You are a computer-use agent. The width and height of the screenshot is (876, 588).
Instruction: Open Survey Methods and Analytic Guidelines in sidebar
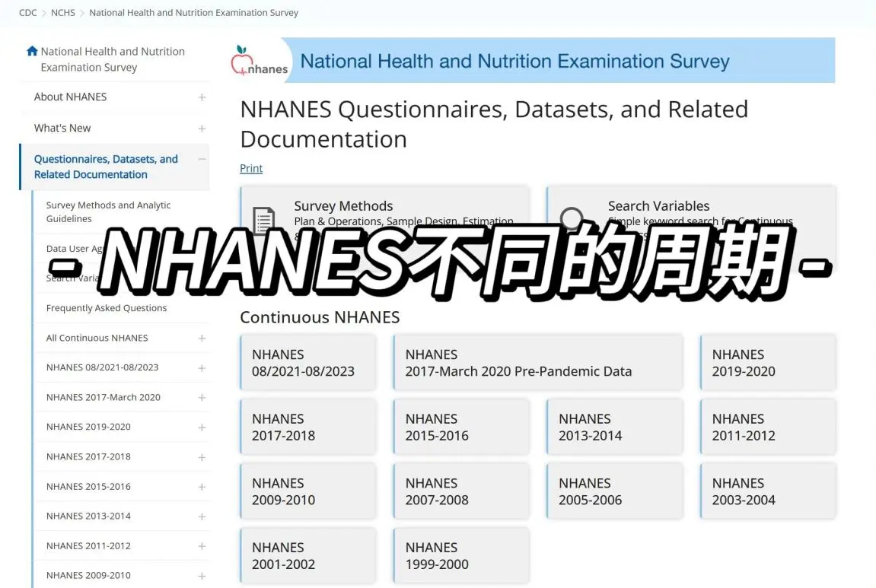(x=108, y=211)
